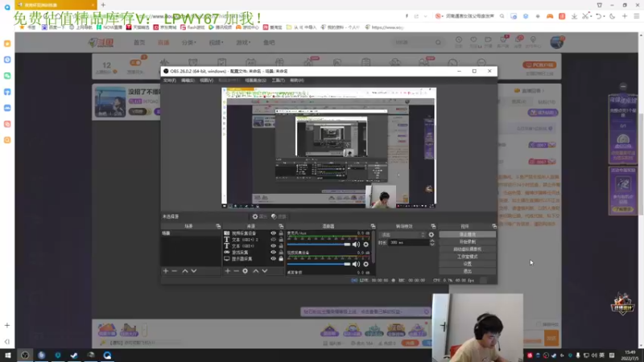The width and height of the screenshot is (644, 362).
Task: Open 工具(T) menu in OBS
Action: (x=278, y=80)
